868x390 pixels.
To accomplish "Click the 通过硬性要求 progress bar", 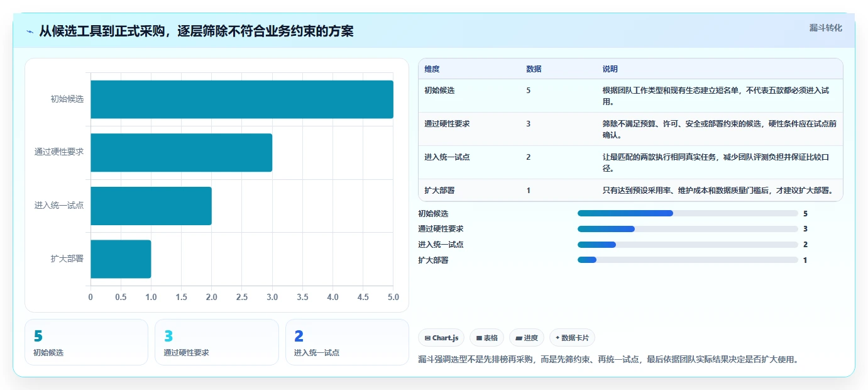I will [688, 229].
